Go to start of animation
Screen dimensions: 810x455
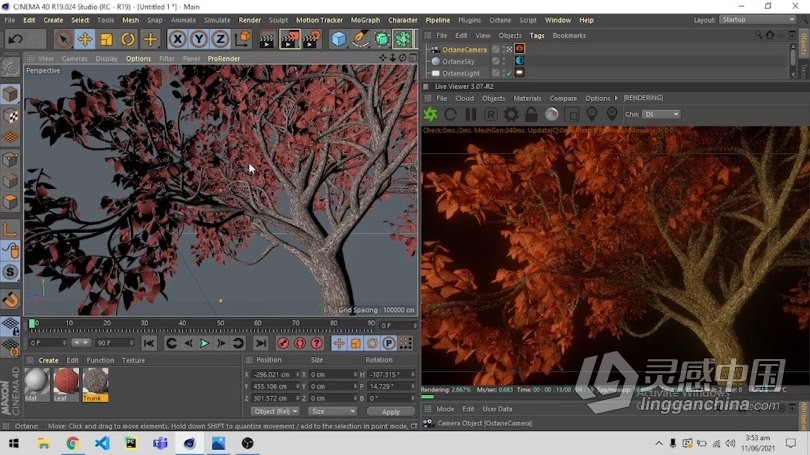149,343
